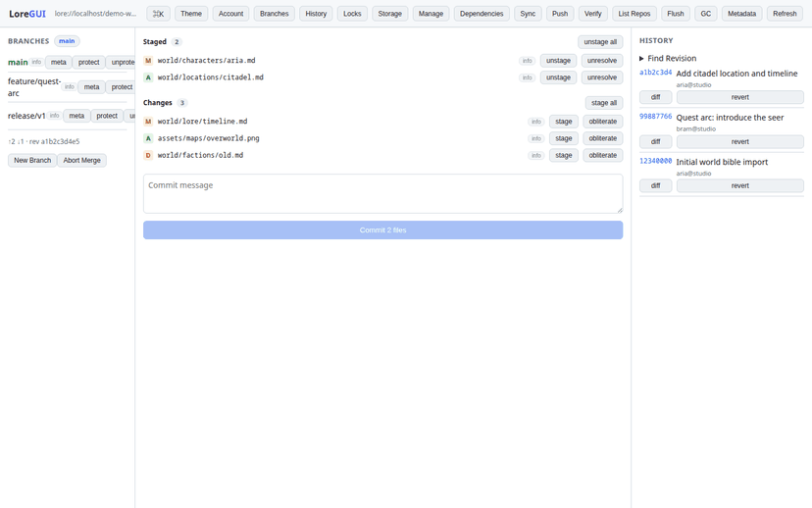The width and height of the screenshot is (812, 508).
Task: Focus the Commit message text box
Action: (383, 193)
